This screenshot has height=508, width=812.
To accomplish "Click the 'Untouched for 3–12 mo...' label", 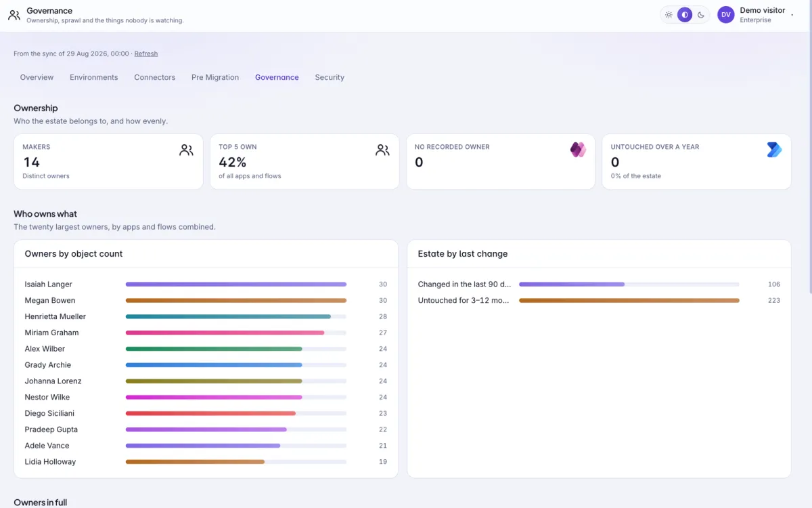I will [464, 301].
